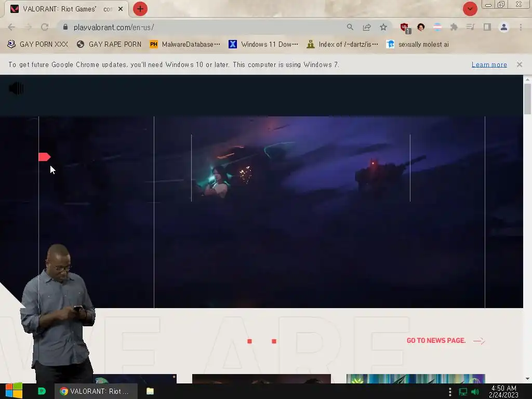The image size is (532, 399).
Task: Click the arrow beside GO TO NEWS PAGE
Action: [x=479, y=341]
